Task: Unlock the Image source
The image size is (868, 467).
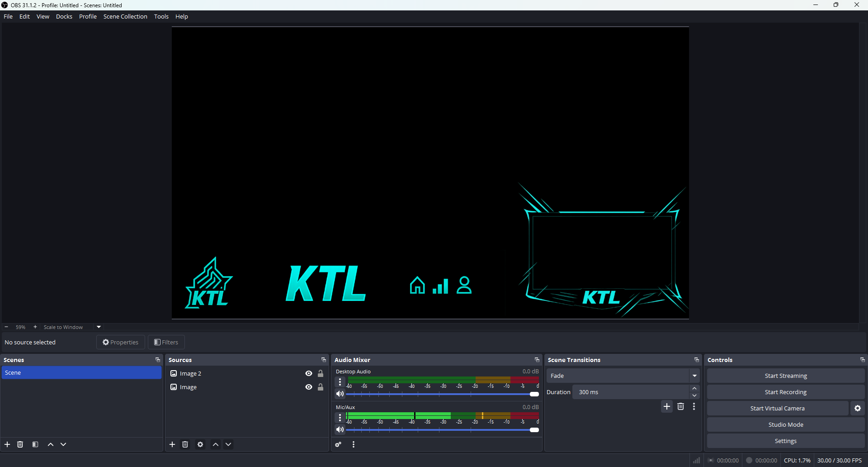Action: coord(321,387)
